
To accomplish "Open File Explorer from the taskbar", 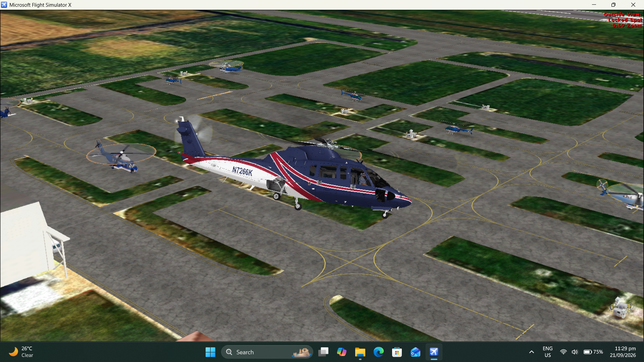I will coord(360,352).
